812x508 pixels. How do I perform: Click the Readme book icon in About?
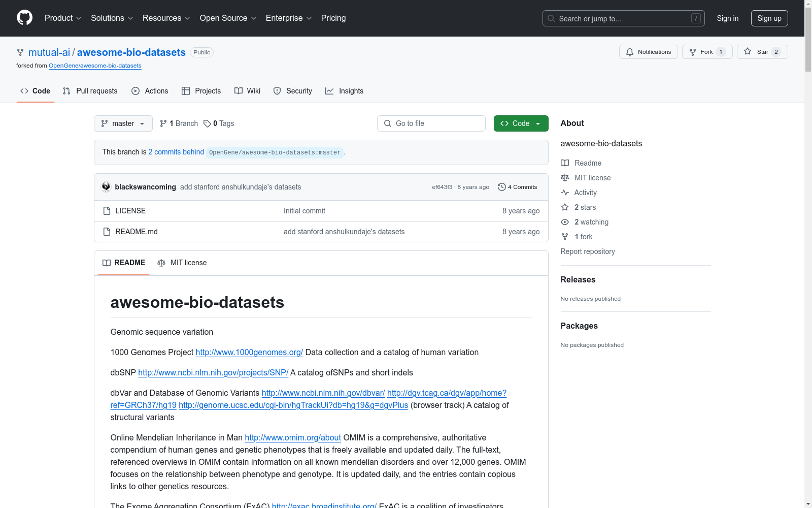pyautogui.click(x=565, y=163)
